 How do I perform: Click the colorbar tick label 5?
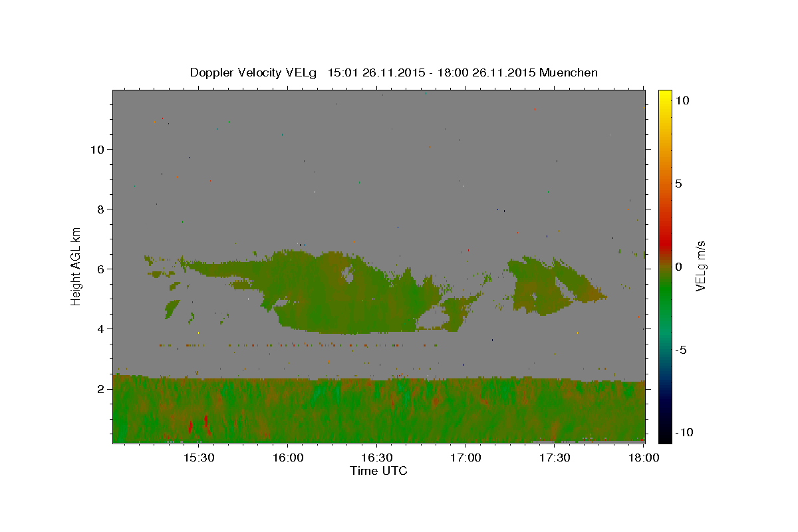678,184
